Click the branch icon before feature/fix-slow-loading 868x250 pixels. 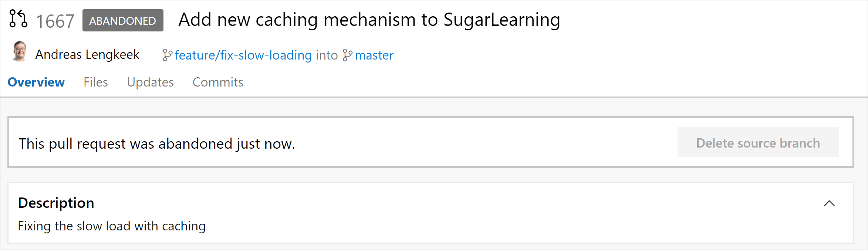[167, 55]
